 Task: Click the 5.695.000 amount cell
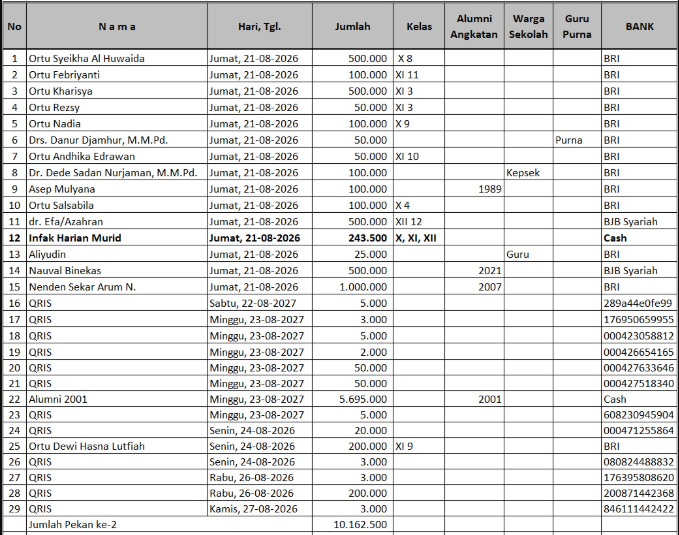coord(352,399)
